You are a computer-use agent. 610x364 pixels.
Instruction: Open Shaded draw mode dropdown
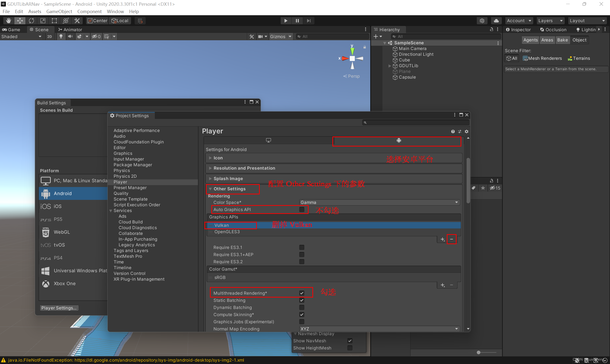21,36
